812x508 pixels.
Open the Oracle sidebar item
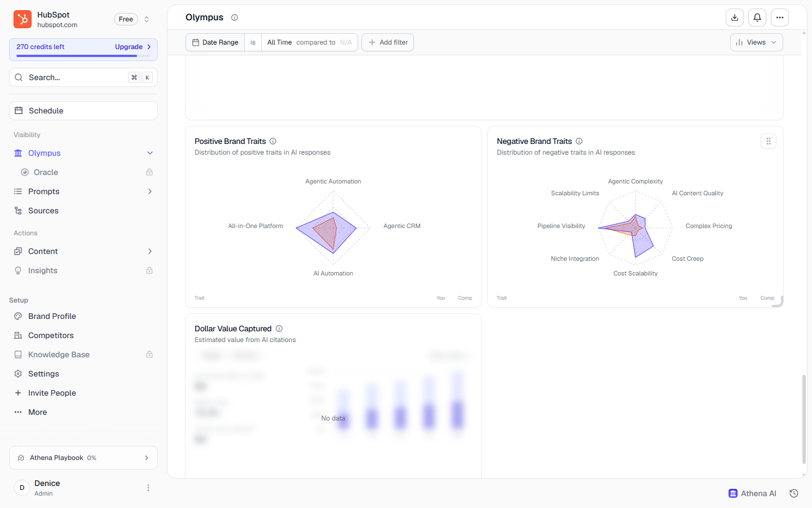[83, 172]
